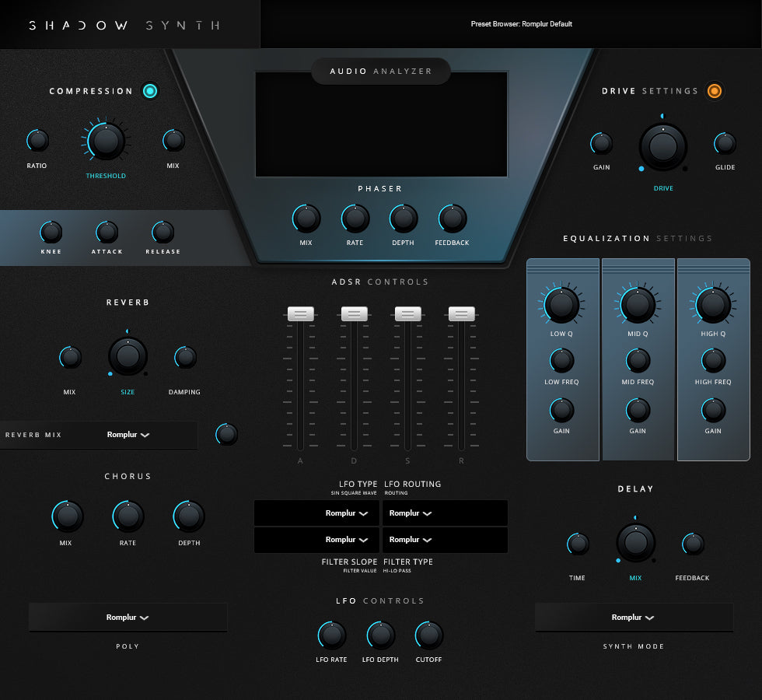Click the Shadow Synth logo
The width and height of the screenshot is (762, 700).
coord(125,25)
